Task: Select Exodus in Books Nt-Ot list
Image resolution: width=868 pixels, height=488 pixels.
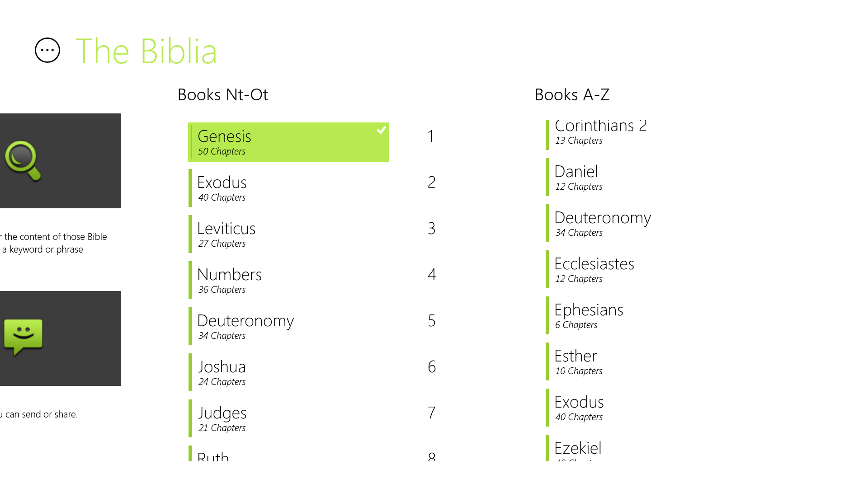Action: click(288, 188)
